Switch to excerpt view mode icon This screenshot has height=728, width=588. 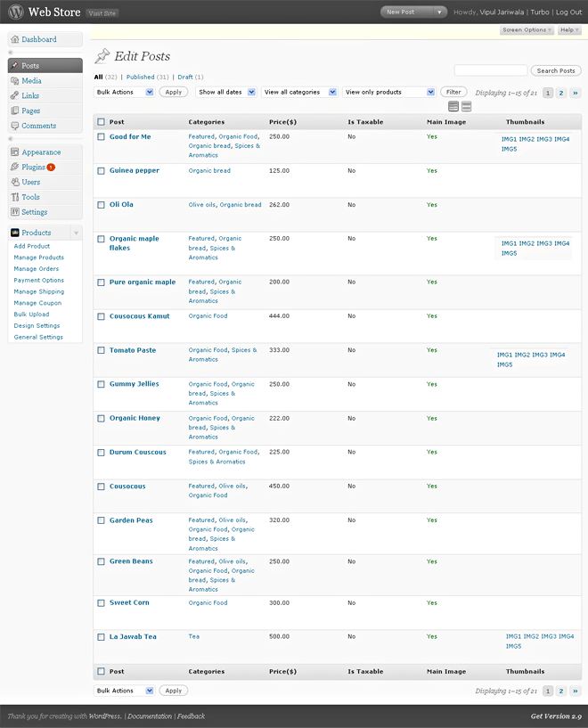pos(467,106)
